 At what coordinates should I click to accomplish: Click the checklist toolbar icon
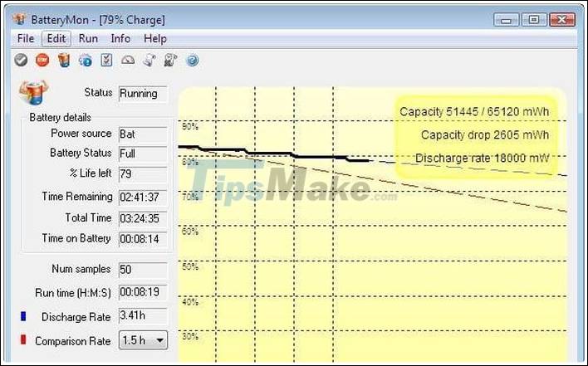point(106,60)
